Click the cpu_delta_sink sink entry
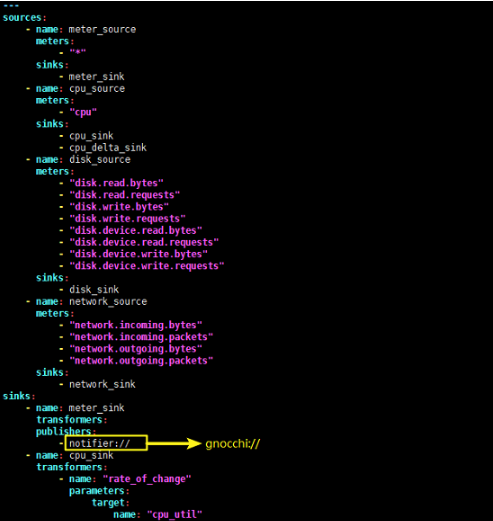The height and width of the screenshot is (521, 493). (x=108, y=148)
